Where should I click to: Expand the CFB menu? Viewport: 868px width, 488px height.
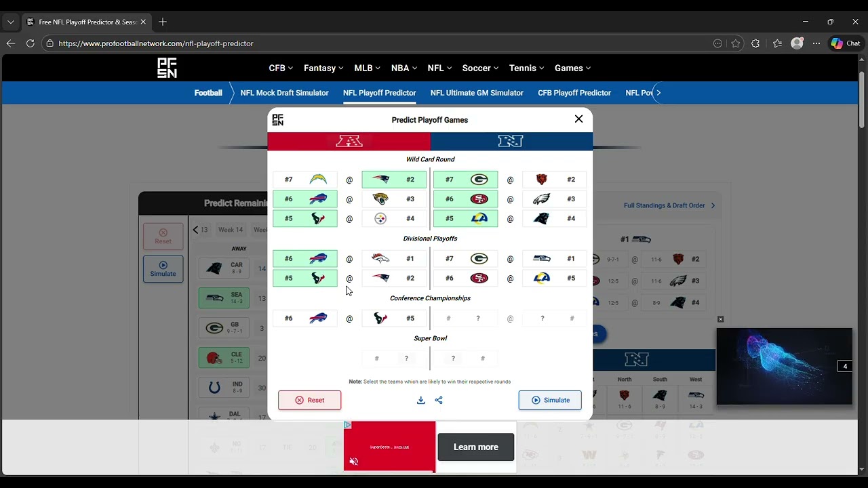281,68
